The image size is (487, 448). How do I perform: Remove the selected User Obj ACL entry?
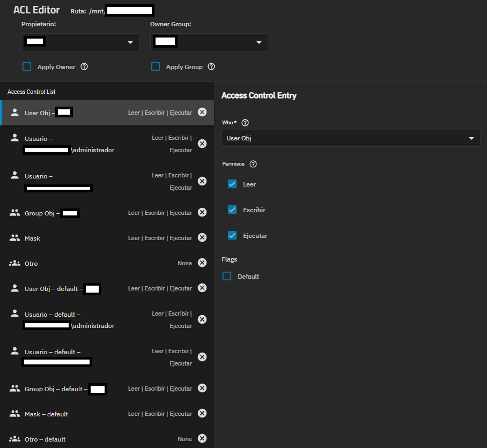pyautogui.click(x=202, y=113)
